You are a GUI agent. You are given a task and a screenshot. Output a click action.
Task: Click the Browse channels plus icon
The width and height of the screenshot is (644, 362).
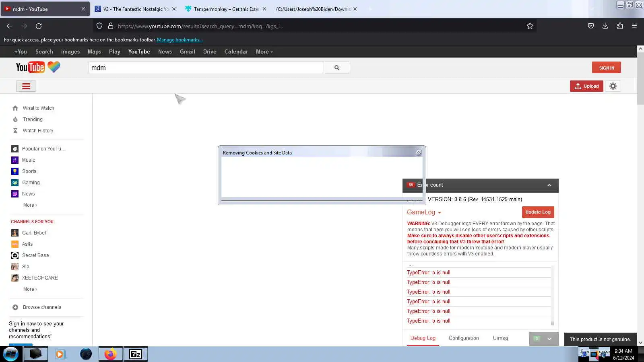tap(15, 307)
